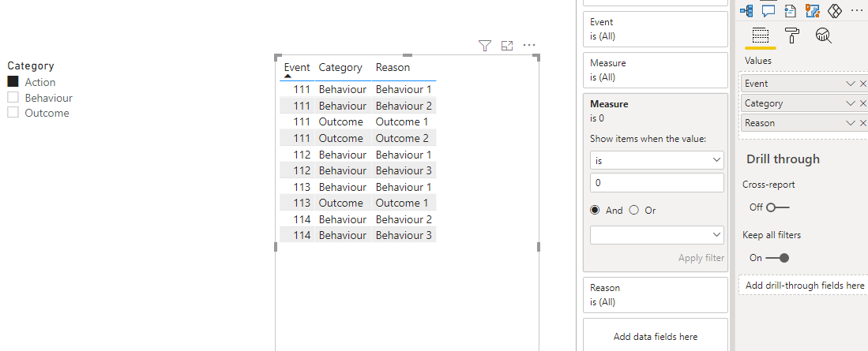This screenshot has height=351, width=868.
Task: Select the Or radio button
Action: pos(634,210)
